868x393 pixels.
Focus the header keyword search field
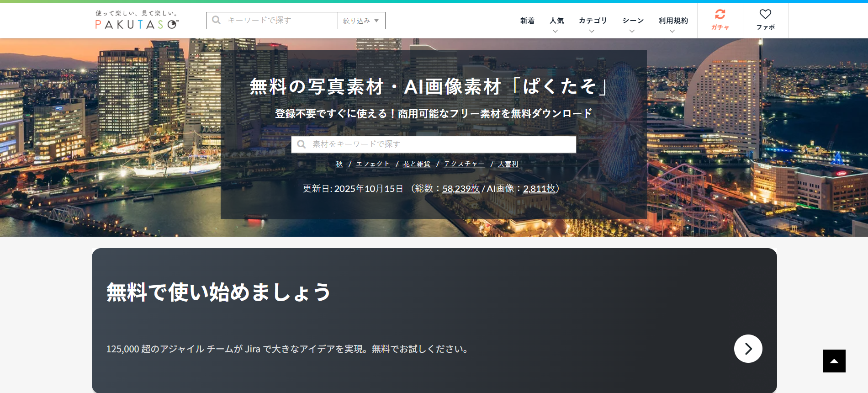[279, 21]
